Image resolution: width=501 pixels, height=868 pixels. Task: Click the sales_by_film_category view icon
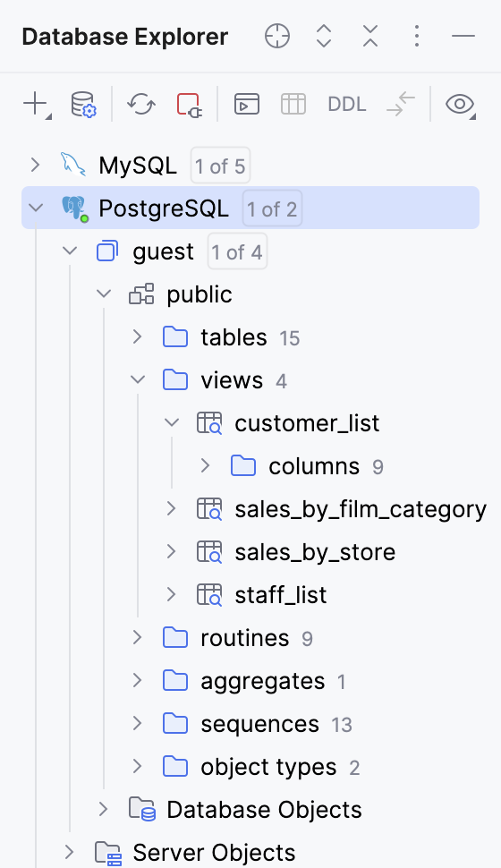(x=210, y=509)
